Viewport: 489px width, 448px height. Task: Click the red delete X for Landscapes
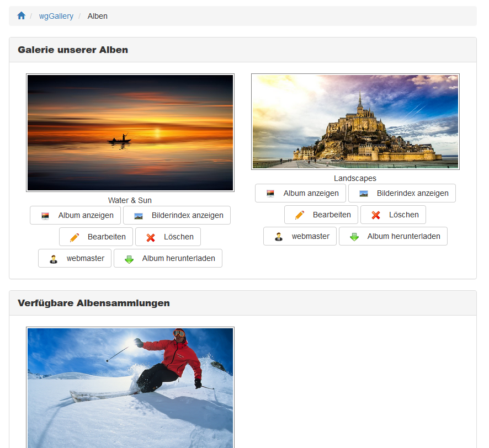click(376, 215)
